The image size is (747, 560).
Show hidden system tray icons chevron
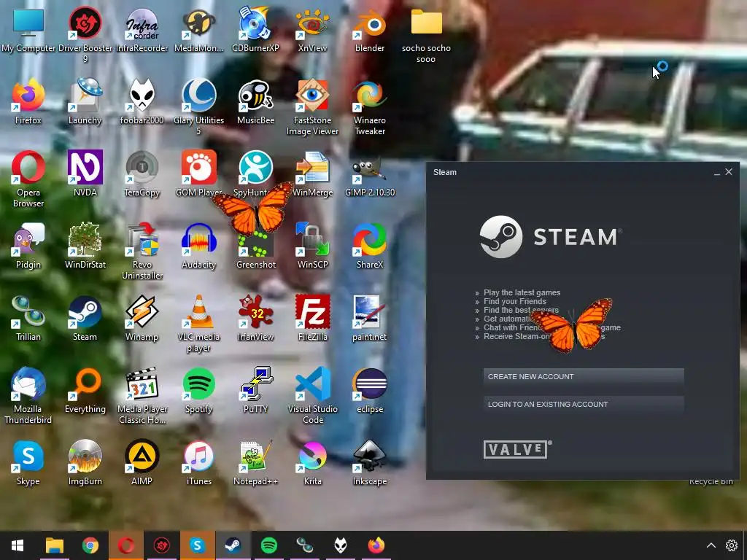(711, 545)
